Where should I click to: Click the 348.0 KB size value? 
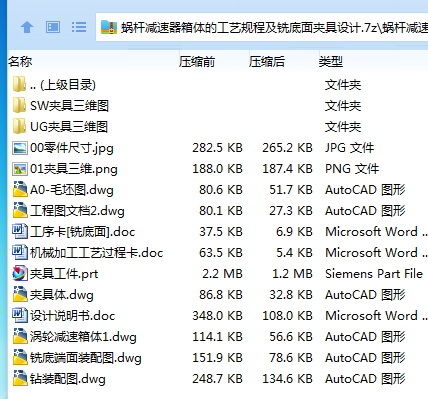217,316
